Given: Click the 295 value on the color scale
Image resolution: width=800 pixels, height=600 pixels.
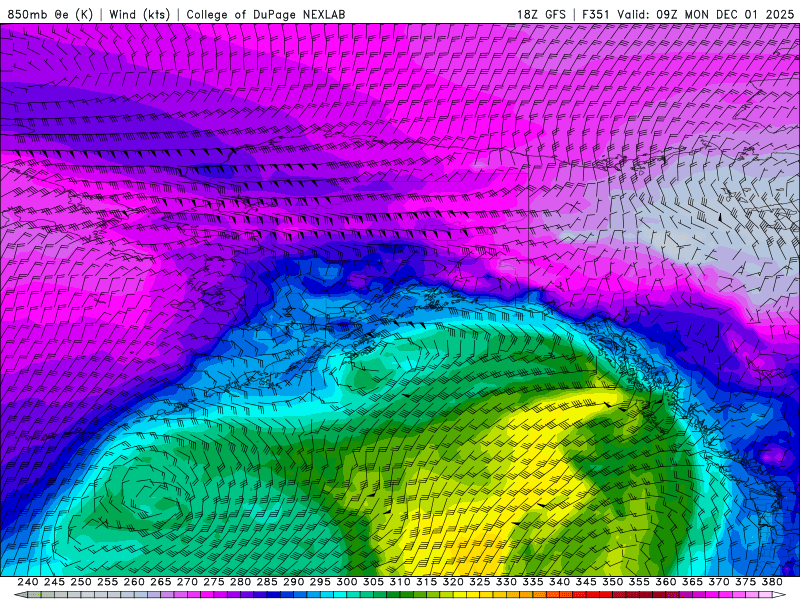Looking at the screenshot, I should coord(320,582).
